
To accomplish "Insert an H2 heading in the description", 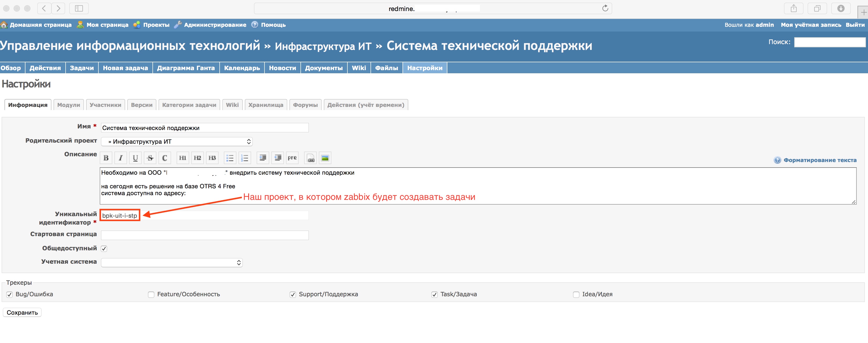I will tap(197, 158).
